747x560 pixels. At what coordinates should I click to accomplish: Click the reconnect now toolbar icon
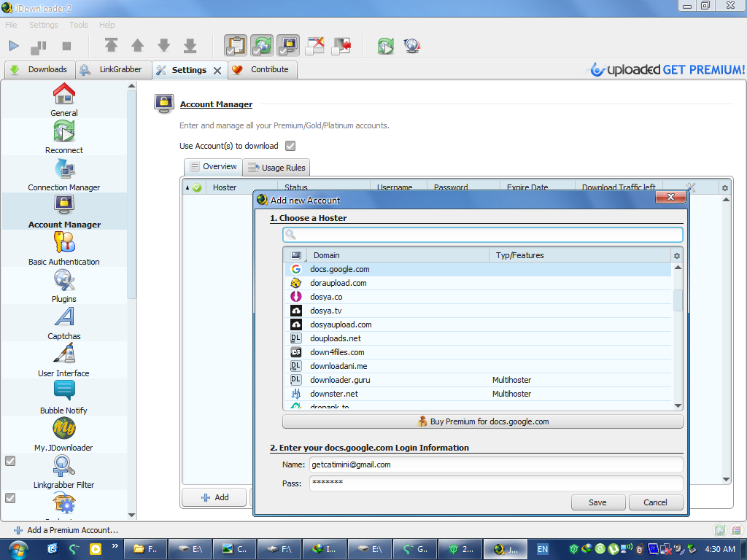pos(386,46)
